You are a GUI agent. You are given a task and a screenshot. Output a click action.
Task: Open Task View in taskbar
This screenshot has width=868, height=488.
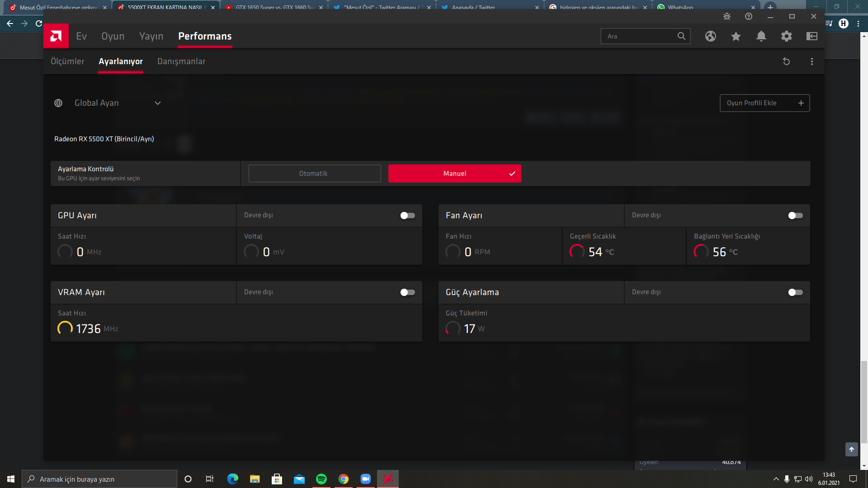[210, 479]
